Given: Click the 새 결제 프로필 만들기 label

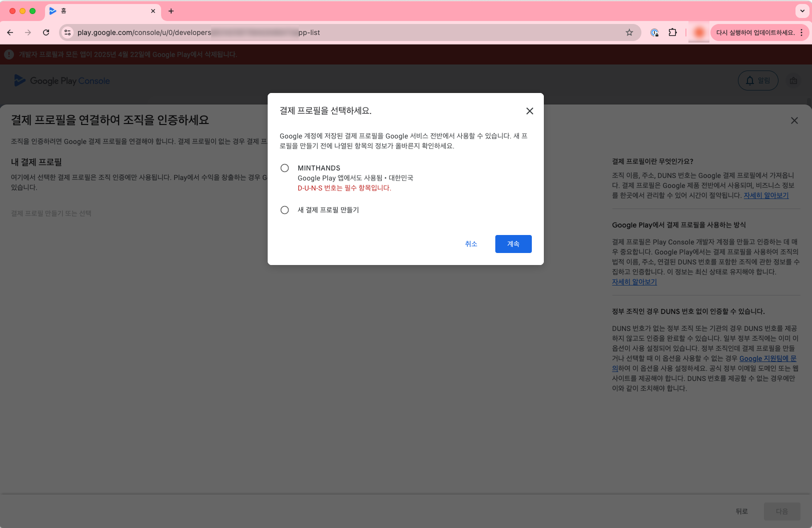Looking at the screenshot, I should 328,210.
